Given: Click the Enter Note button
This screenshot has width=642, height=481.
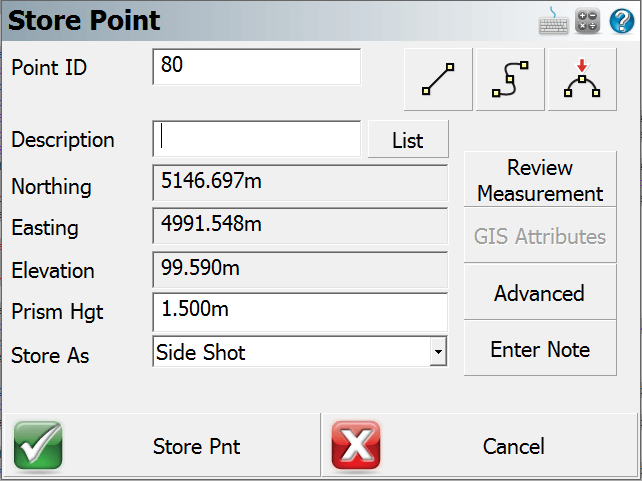Looking at the screenshot, I should [540, 348].
